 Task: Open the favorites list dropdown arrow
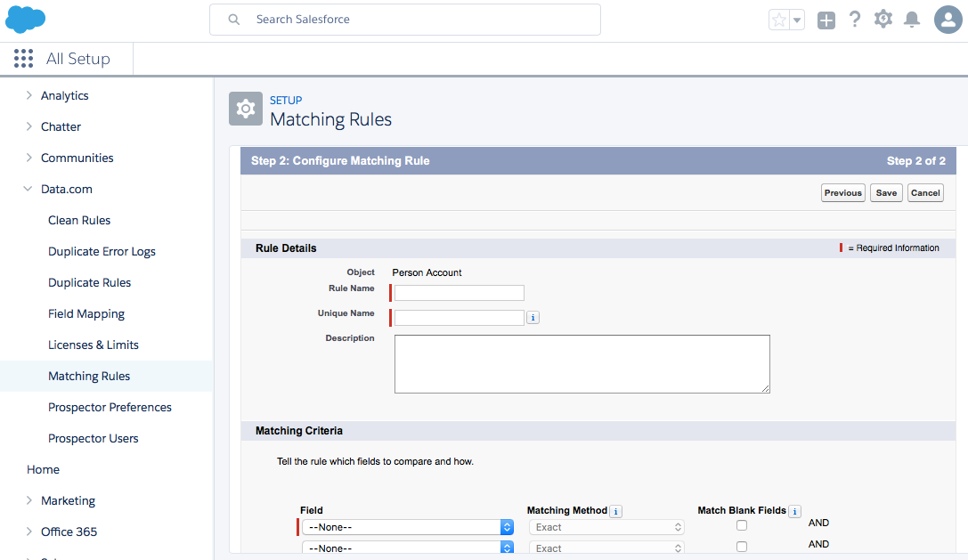click(x=797, y=20)
